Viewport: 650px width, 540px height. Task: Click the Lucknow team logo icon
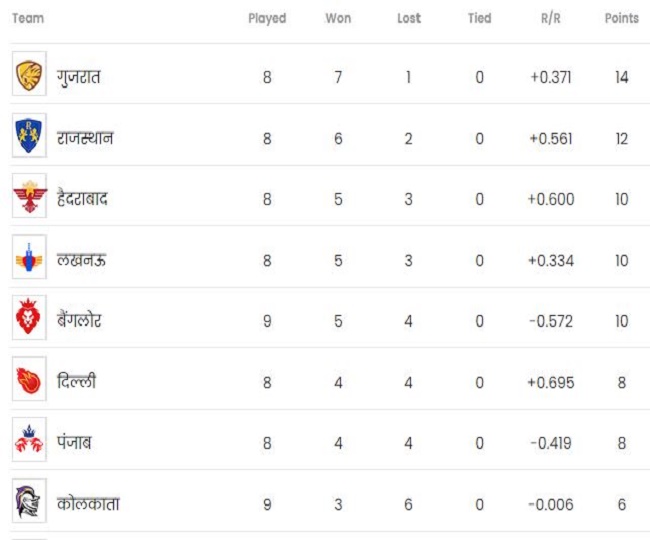tap(29, 259)
